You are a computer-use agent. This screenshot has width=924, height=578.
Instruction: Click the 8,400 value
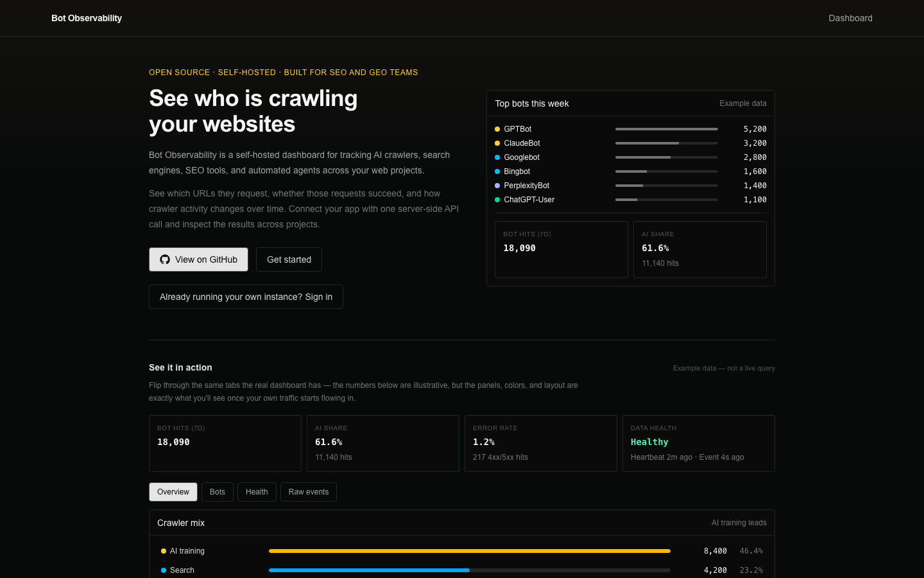tap(715, 551)
